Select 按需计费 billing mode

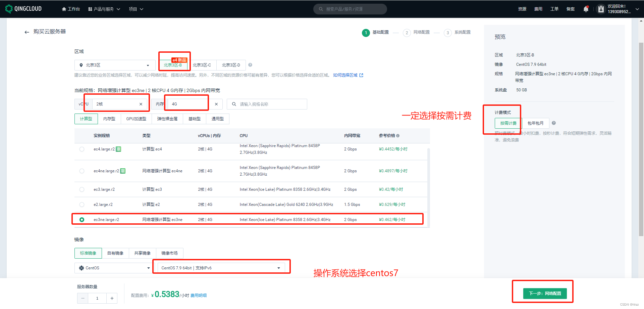tap(508, 123)
